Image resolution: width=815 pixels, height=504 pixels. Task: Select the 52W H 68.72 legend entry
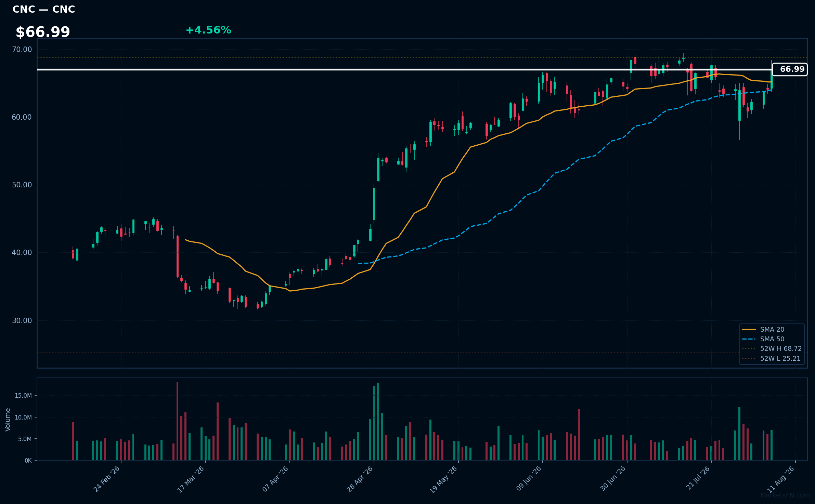[772, 348]
